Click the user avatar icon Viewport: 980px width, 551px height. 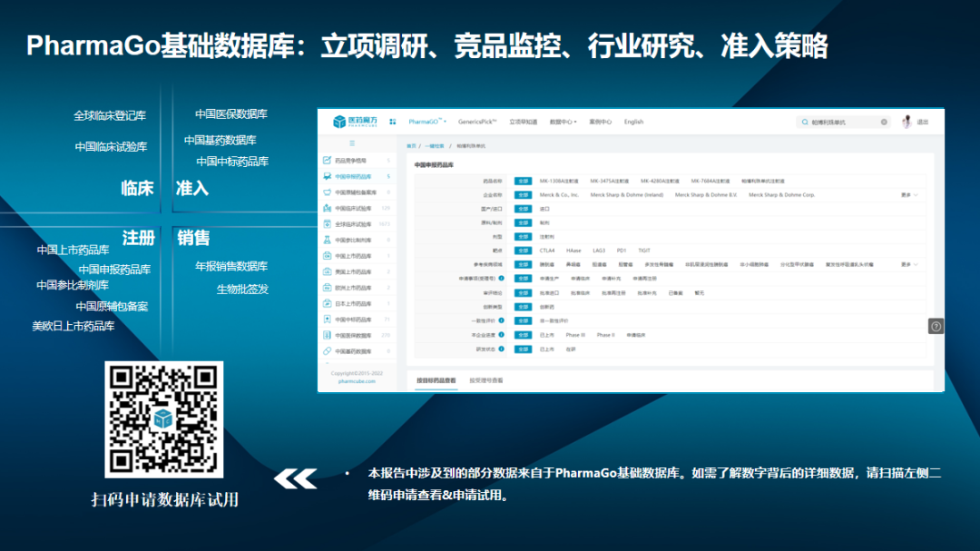[906, 122]
